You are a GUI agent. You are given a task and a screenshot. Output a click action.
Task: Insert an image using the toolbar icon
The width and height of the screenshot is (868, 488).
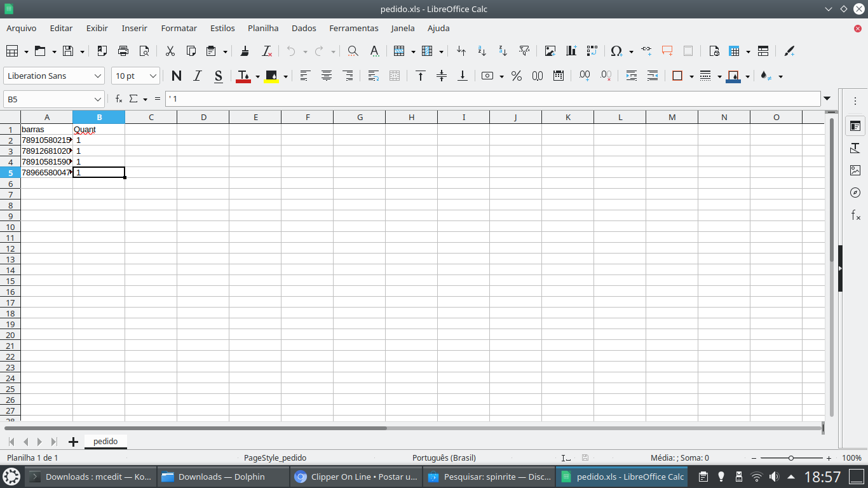pyautogui.click(x=550, y=51)
